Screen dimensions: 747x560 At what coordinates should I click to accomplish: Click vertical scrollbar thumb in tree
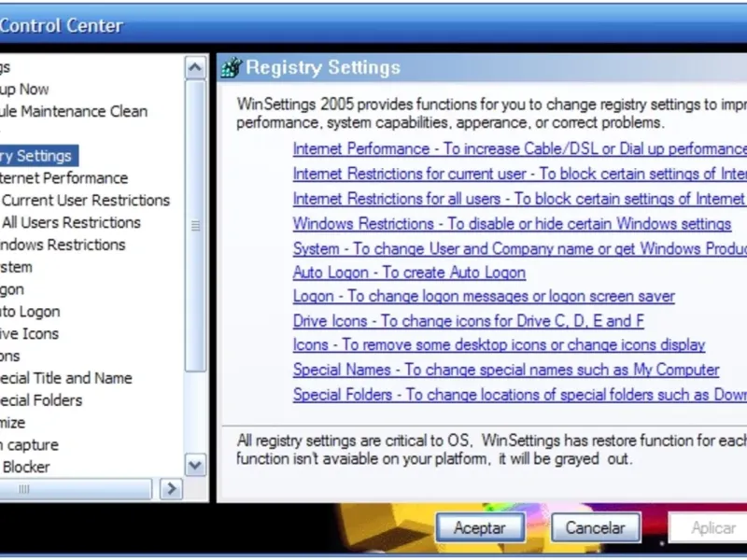[x=195, y=226]
